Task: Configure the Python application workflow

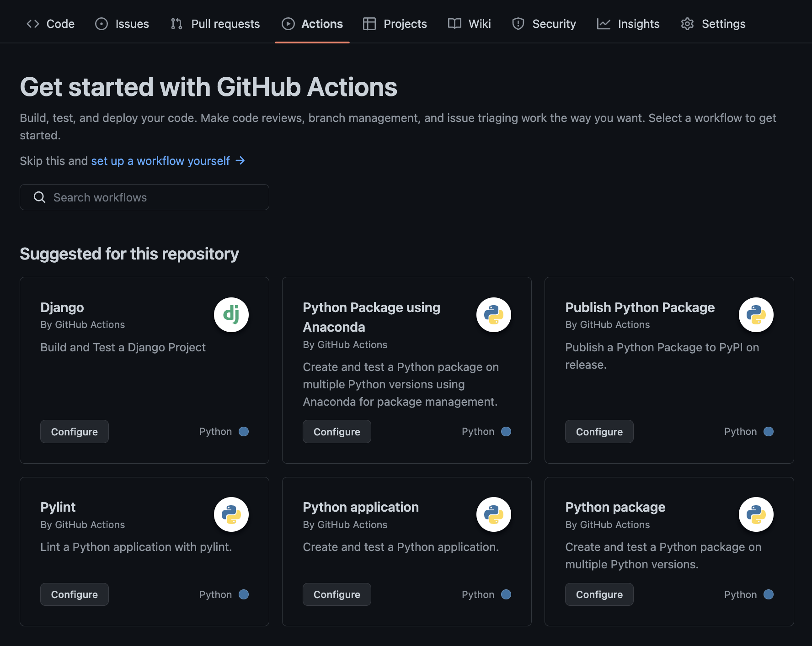Action: coord(337,594)
